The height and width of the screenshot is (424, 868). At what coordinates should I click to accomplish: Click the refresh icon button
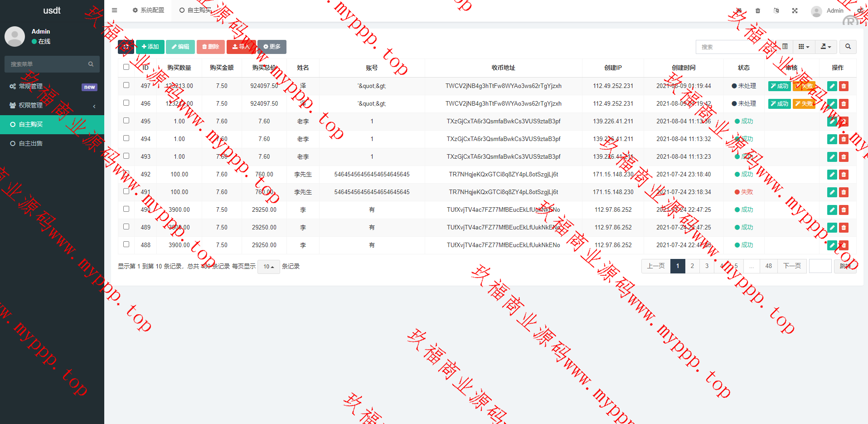click(x=126, y=47)
